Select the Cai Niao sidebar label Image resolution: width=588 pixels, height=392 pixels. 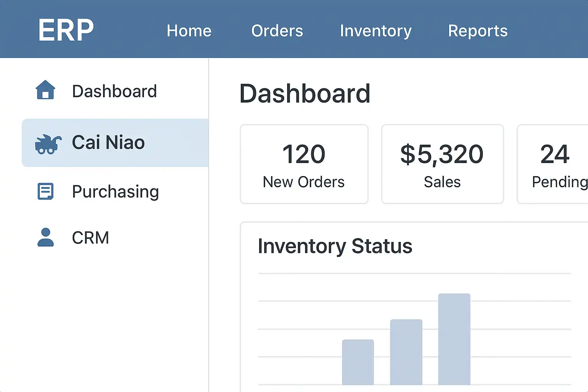coord(108,142)
